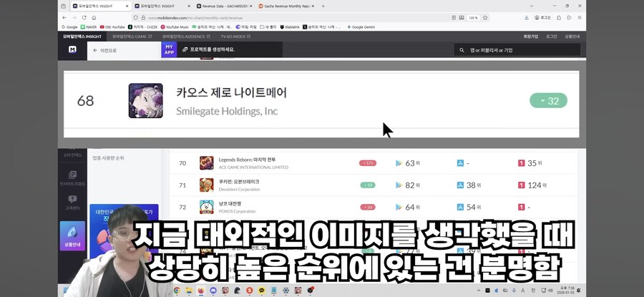Click the 냥코 대전쟁 app name
Screen dimensions: 644x297
point(229,204)
